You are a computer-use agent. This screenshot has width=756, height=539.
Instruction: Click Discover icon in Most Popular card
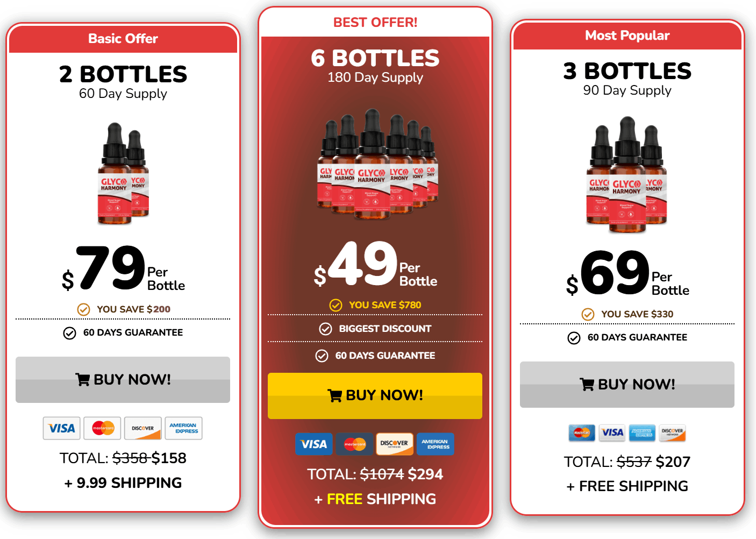pyautogui.click(x=673, y=432)
